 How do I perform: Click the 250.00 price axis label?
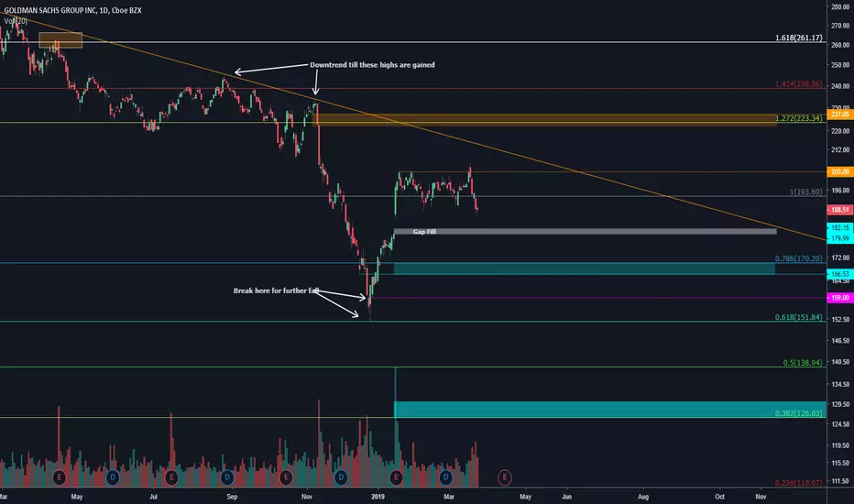tap(840, 65)
